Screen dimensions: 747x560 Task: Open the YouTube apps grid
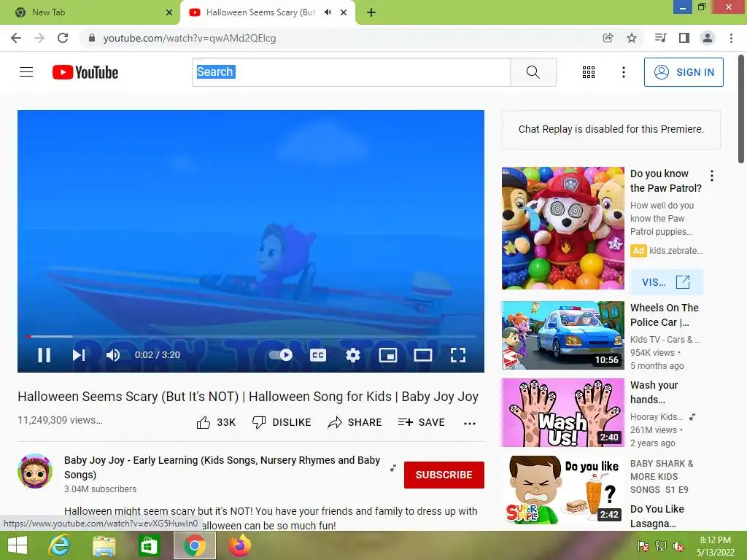coord(589,72)
